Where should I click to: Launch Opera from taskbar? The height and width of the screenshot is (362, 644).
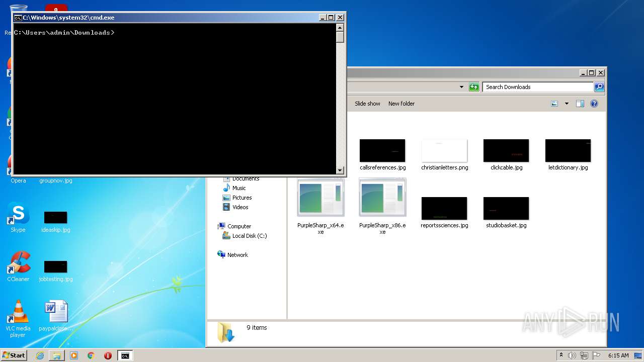tap(108, 355)
